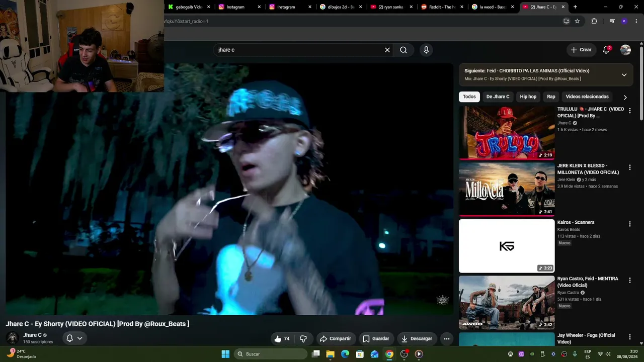Click the YouTube search input field

click(x=299, y=50)
